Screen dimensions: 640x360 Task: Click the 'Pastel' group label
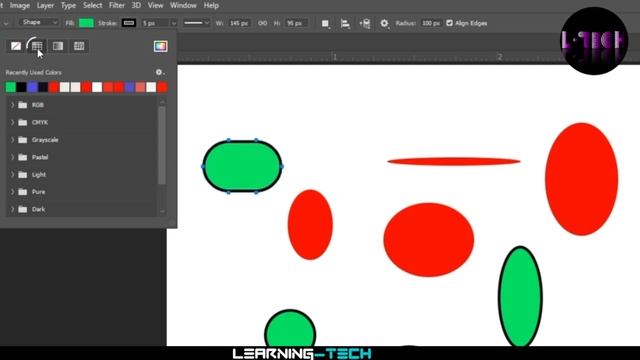[x=40, y=157]
